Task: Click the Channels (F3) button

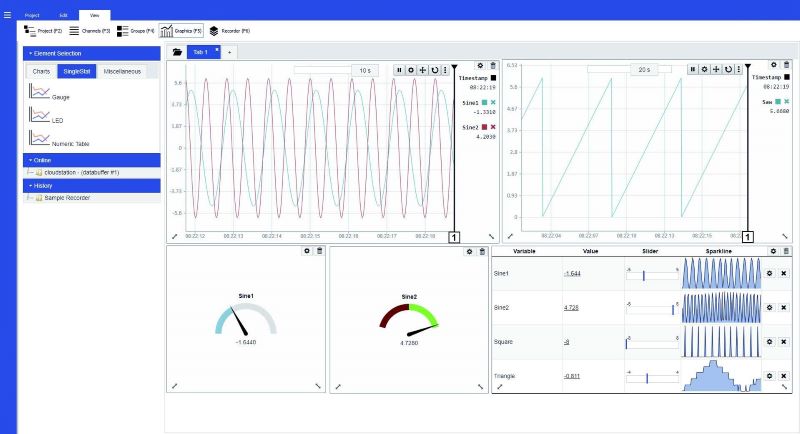Action: 90,31
